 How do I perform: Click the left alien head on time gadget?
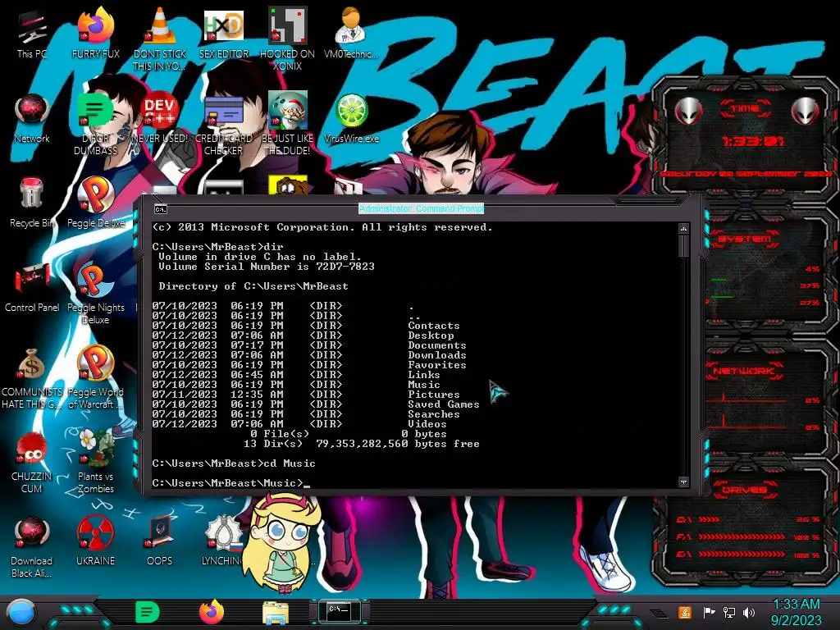pyautogui.click(x=688, y=111)
